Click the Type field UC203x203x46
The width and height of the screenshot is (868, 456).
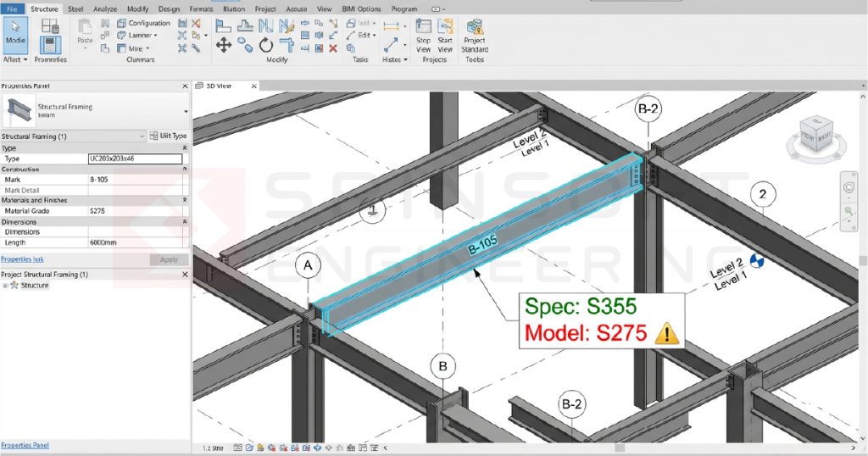(135, 158)
